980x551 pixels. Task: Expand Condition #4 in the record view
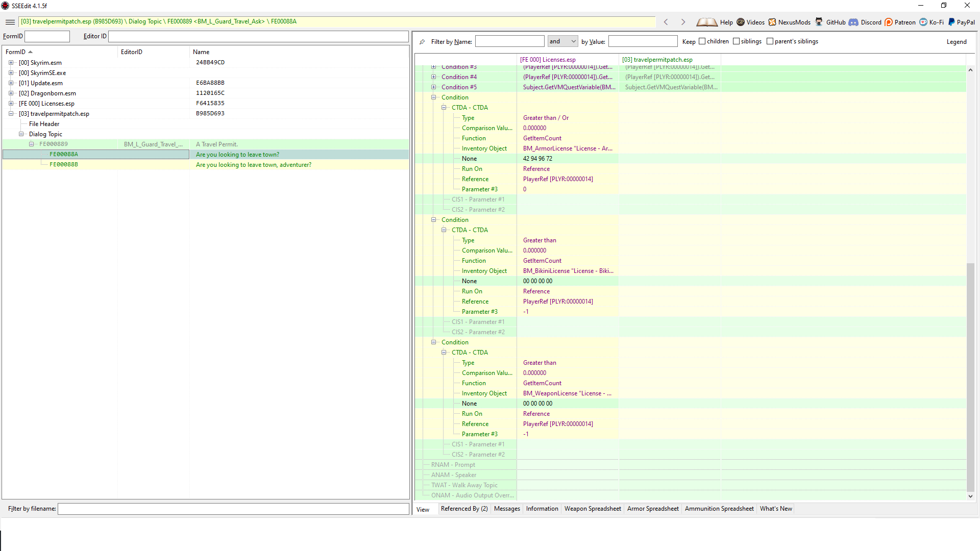pos(433,77)
